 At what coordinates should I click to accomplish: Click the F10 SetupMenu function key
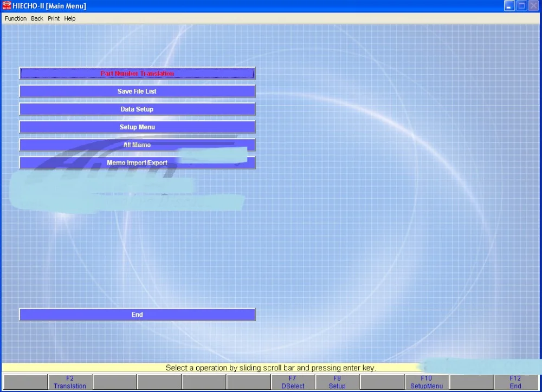tap(427, 382)
